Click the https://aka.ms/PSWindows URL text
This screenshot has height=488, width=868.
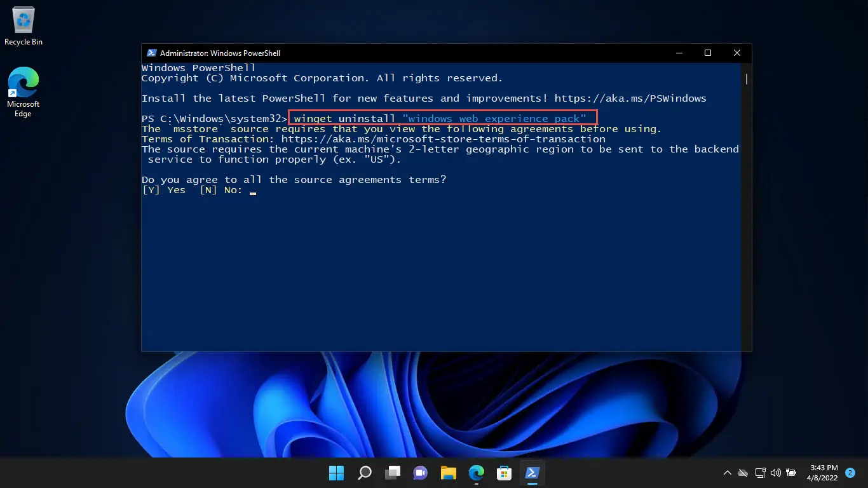(x=630, y=98)
